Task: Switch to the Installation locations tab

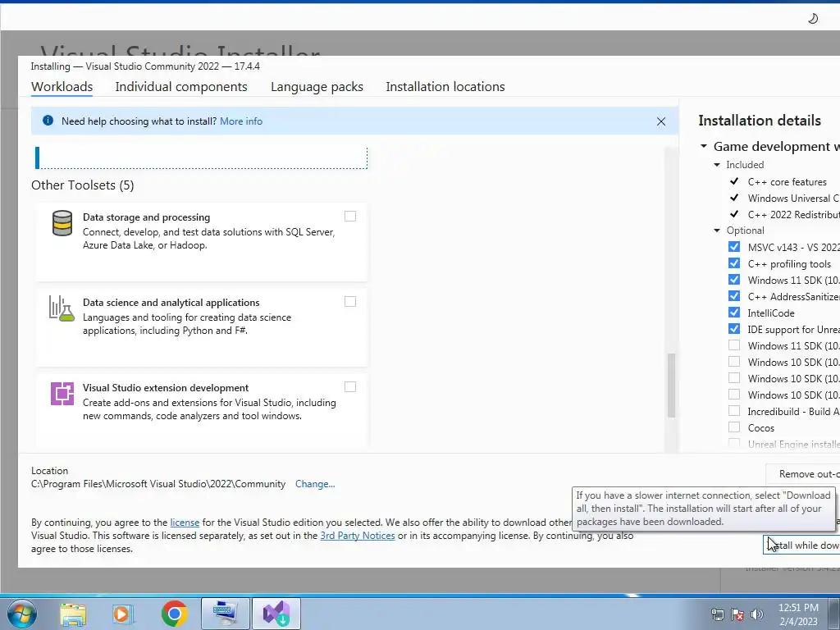Action: click(445, 87)
